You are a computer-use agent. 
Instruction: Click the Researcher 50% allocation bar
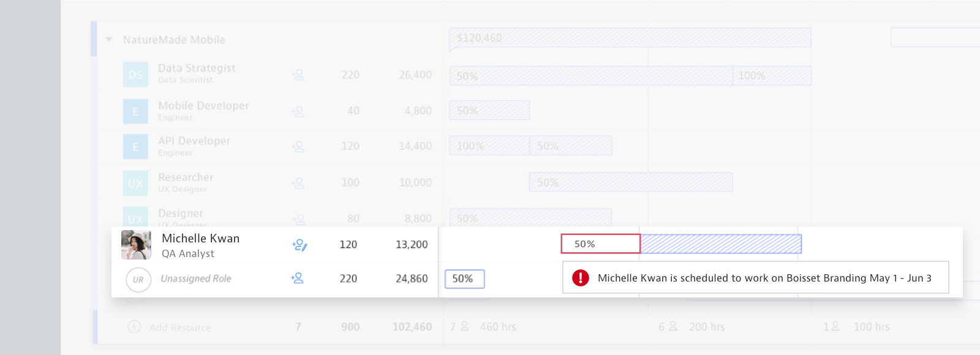[631, 182]
